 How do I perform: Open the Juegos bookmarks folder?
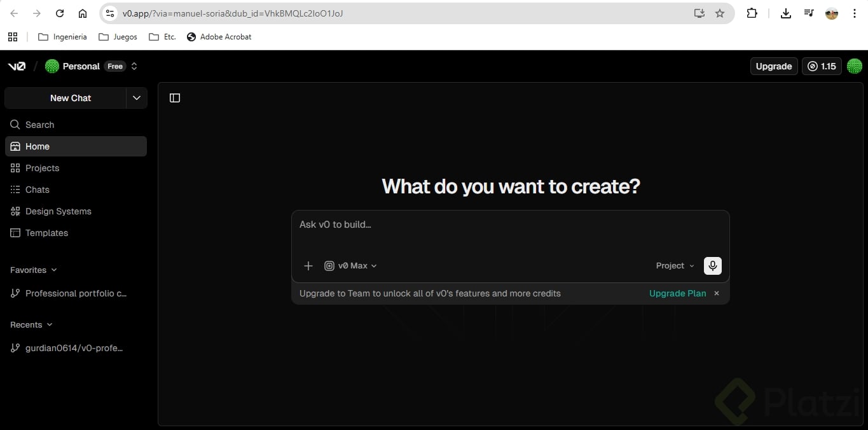[x=118, y=37]
